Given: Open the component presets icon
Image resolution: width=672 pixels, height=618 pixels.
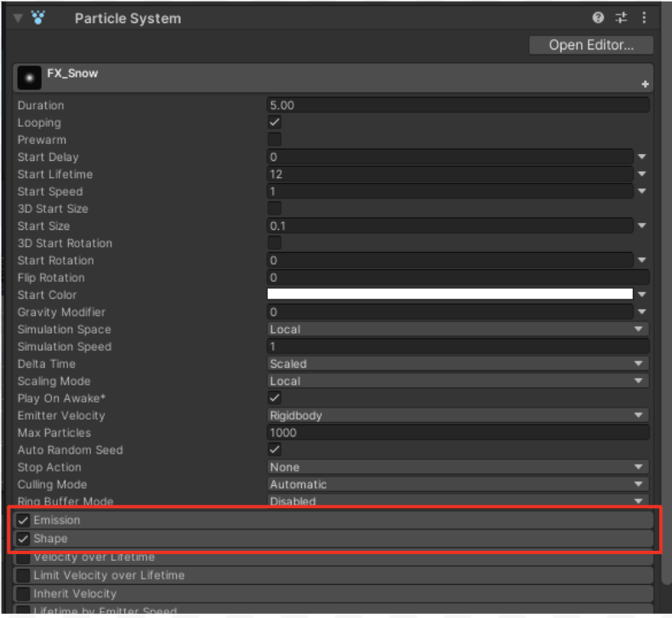Looking at the screenshot, I should click(x=621, y=18).
